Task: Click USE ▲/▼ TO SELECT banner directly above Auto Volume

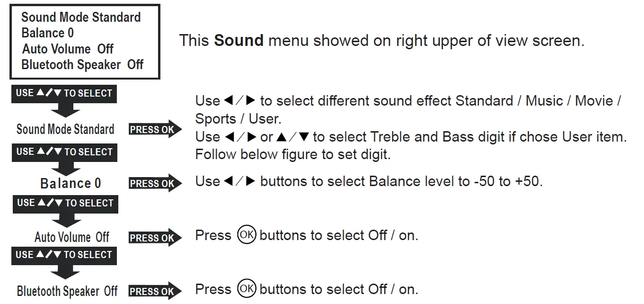Action: pyautogui.click(x=65, y=203)
